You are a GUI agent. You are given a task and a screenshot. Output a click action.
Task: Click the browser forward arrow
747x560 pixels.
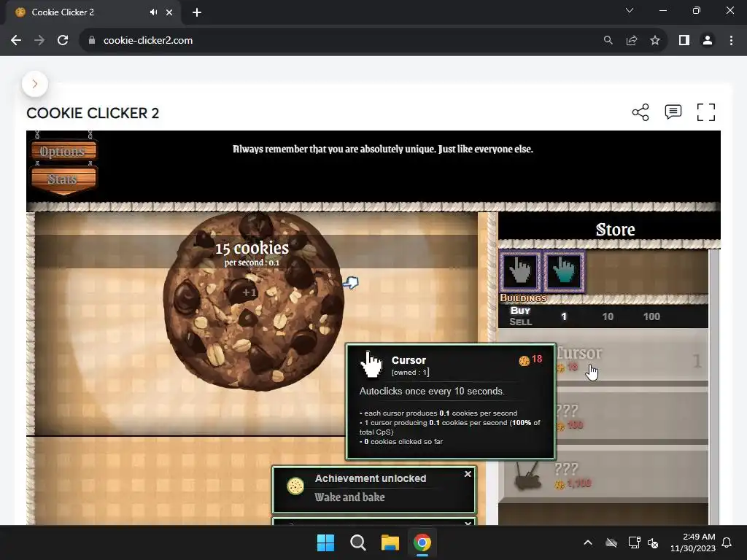39,41
